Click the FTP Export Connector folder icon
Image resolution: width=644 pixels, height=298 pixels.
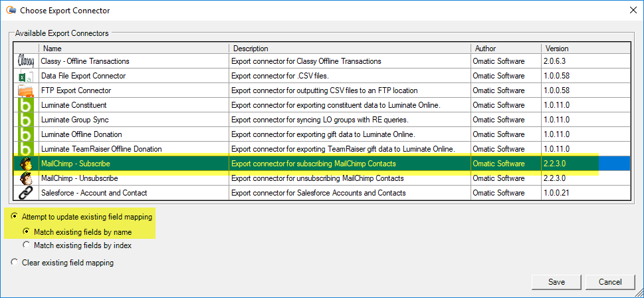click(26, 90)
